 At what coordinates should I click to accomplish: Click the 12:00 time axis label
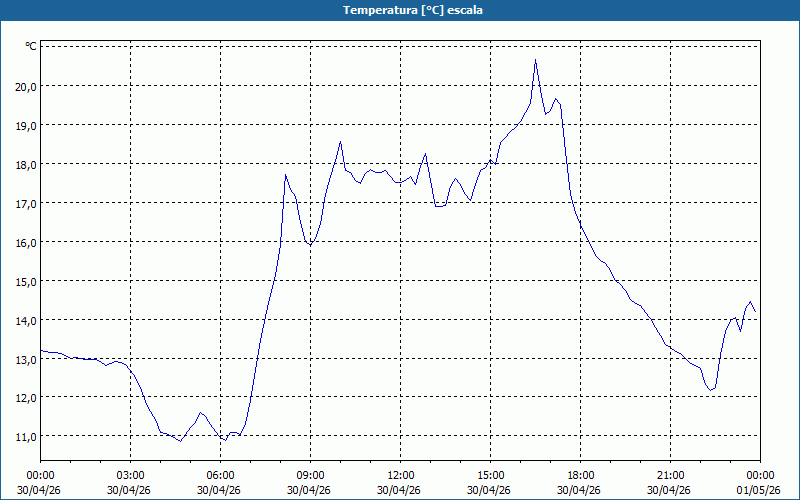(x=401, y=476)
